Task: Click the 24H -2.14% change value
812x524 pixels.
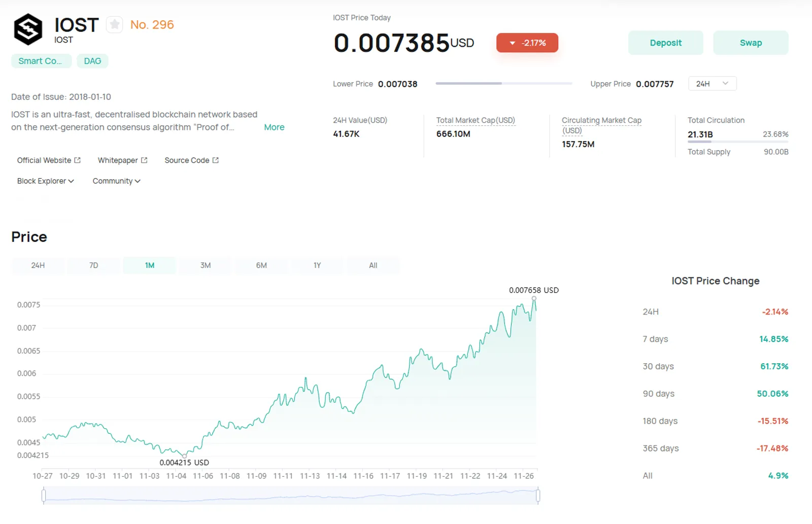Action: [775, 312]
